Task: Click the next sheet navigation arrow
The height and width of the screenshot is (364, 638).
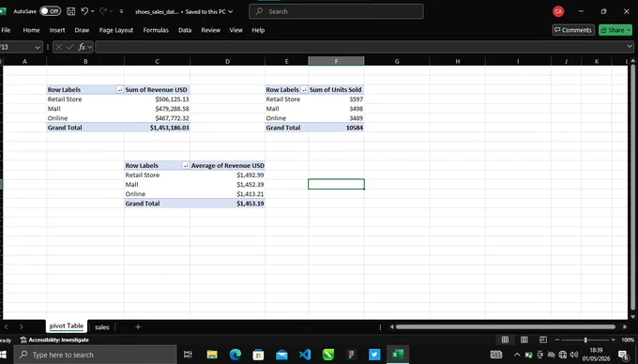Action: (x=22, y=326)
